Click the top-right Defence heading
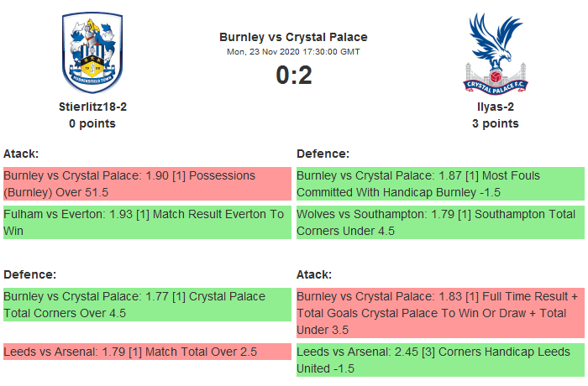 323,154
